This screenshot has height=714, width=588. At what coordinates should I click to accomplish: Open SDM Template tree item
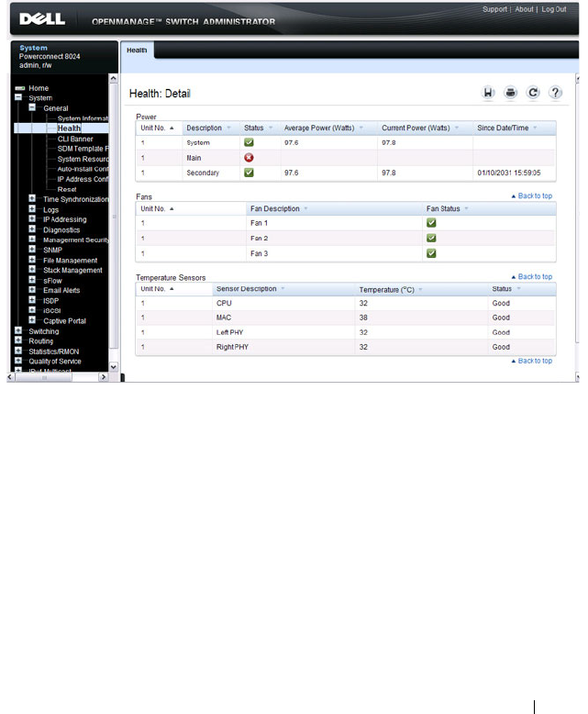pyautogui.click(x=83, y=149)
